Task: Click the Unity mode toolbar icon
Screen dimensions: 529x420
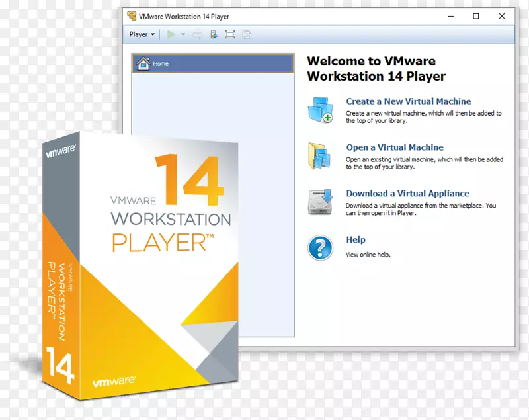Action: click(247, 34)
